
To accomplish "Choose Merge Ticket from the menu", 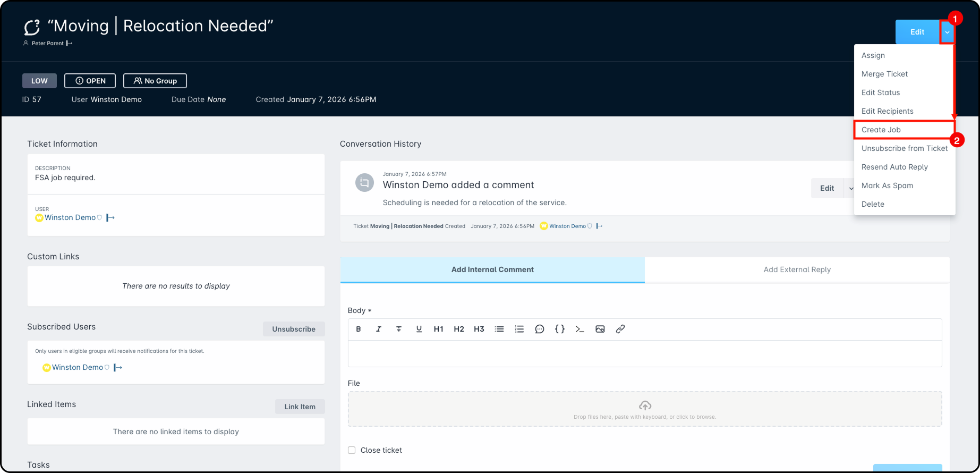I will (x=884, y=74).
